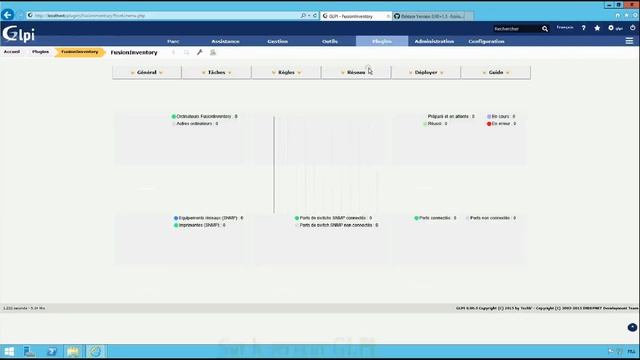Click the Plugins breadcrumb link
The image size is (640, 360).
40,52
